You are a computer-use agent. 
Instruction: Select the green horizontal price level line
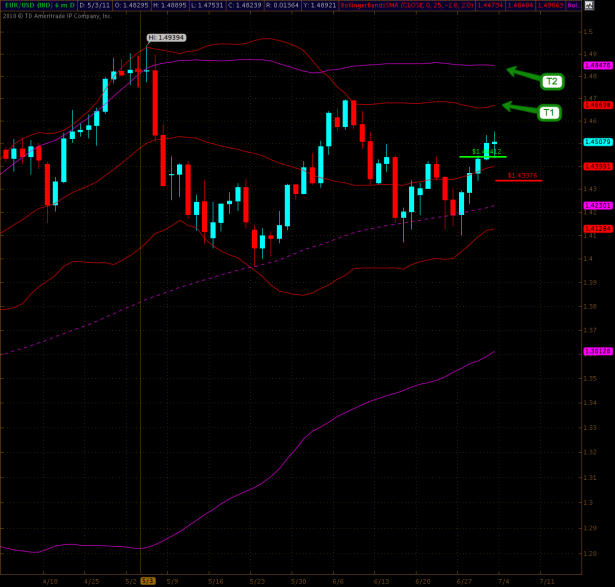[482, 157]
